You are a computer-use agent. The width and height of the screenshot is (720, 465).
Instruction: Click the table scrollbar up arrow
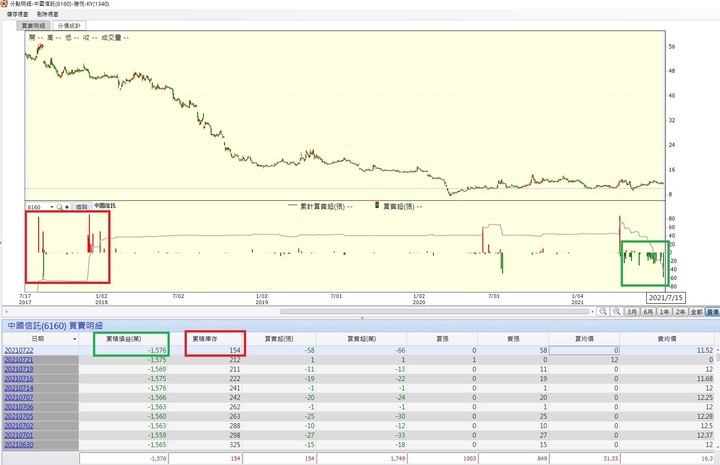click(717, 350)
